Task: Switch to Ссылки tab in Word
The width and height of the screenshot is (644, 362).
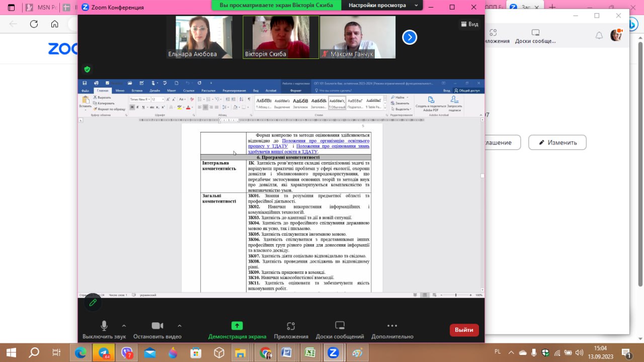Action: point(189,91)
